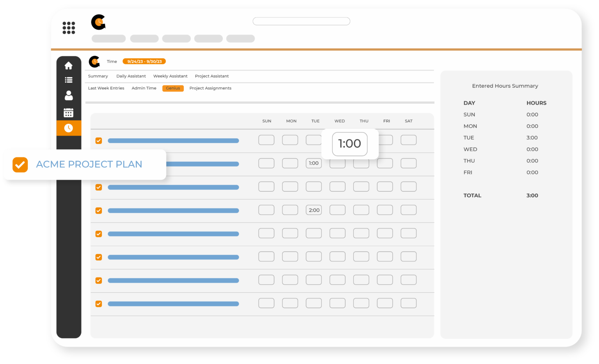599x364 pixels.
Task: Open the profile person icon
Action: [69, 96]
